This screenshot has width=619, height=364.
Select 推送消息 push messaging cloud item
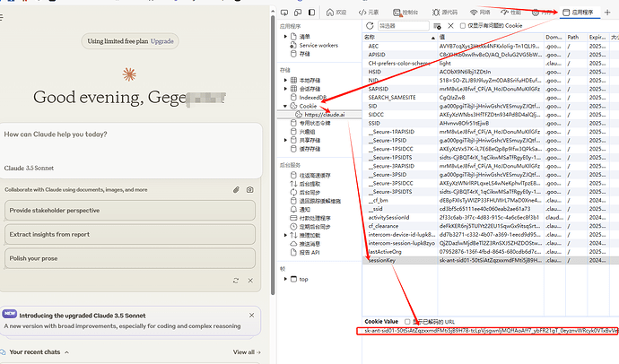coord(305,244)
